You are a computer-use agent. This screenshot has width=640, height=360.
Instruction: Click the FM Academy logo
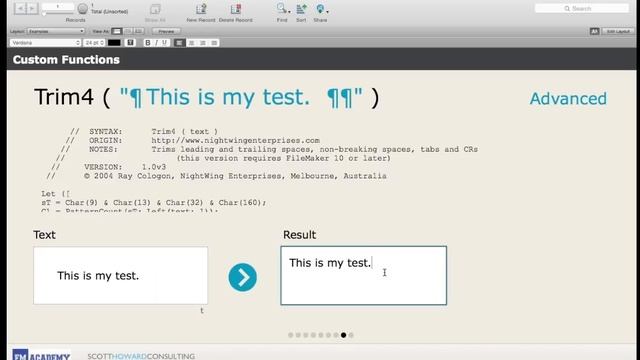point(41,355)
